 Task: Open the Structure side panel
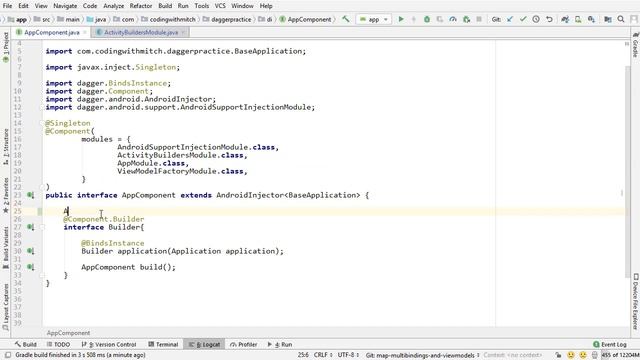pos(6,147)
